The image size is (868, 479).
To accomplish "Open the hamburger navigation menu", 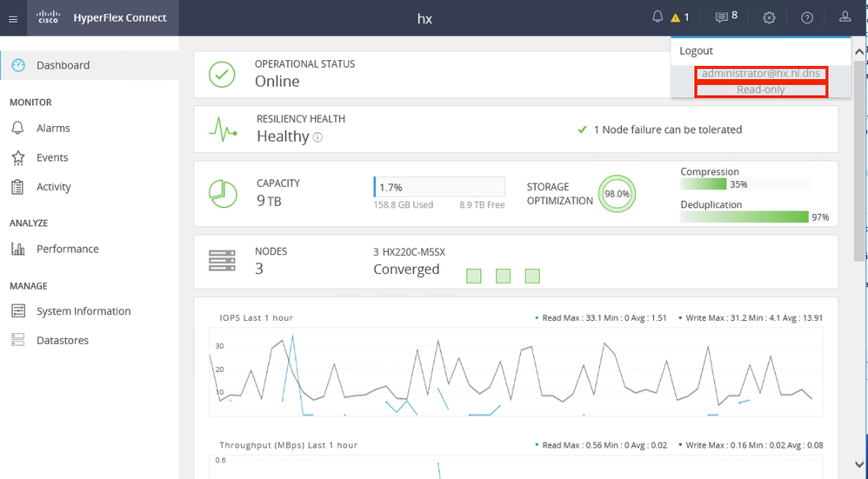I will click(x=13, y=19).
